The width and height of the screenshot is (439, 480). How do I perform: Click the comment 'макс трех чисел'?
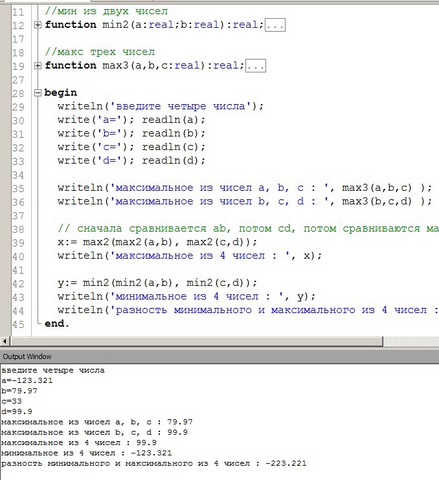pos(100,52)
